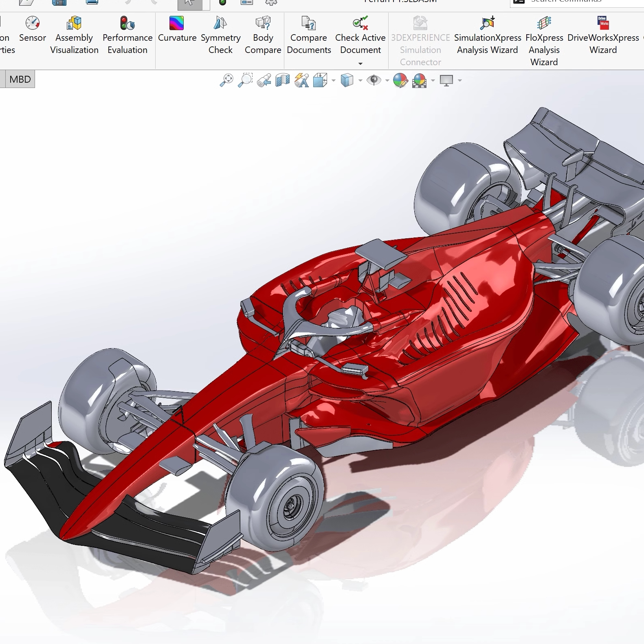Go to Previous View

coord(264,80)
